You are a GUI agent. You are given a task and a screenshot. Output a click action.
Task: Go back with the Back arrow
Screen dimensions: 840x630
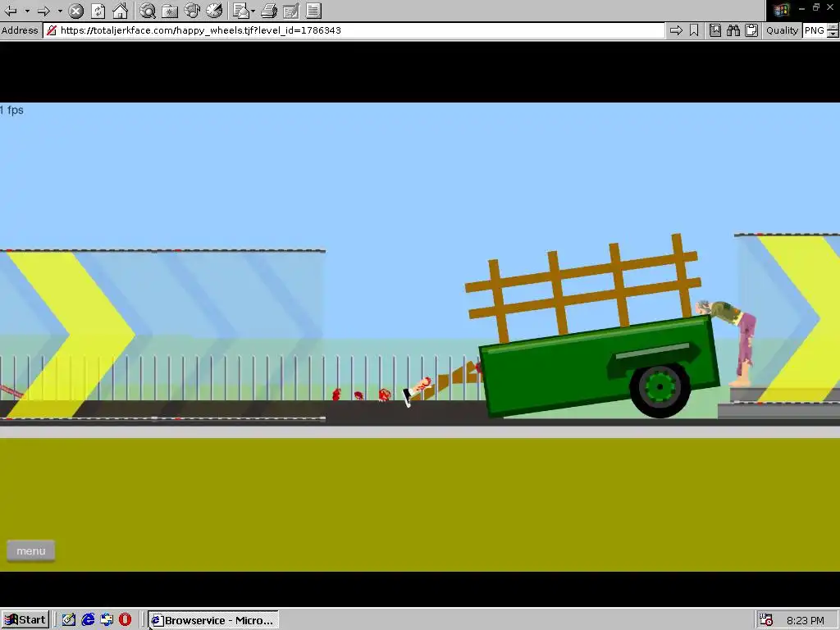(x=10, y=11)
